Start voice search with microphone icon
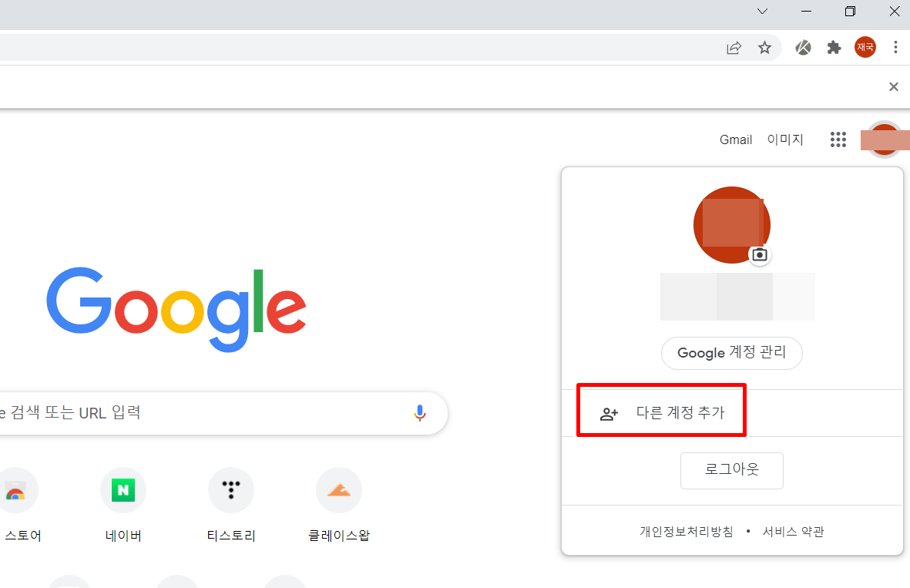 coord(420,413)
